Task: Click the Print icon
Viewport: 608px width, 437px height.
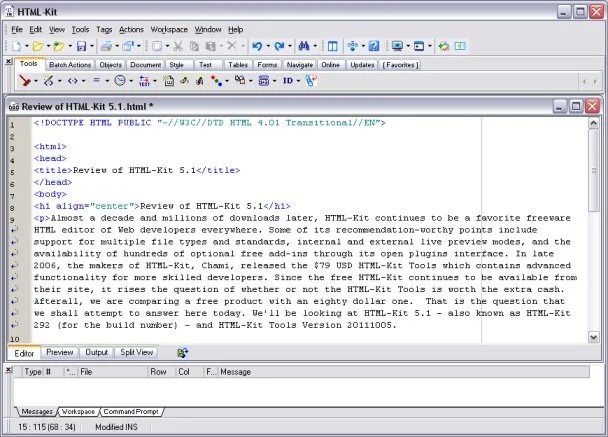Action: pyautogui.click(x=106, y=46)
